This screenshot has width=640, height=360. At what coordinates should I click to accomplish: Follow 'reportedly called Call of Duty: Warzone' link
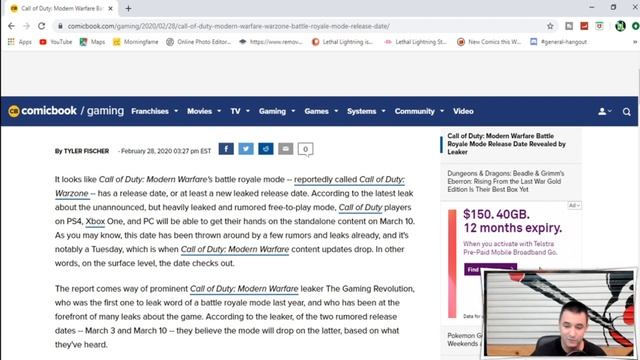click(x=349, y=180)
